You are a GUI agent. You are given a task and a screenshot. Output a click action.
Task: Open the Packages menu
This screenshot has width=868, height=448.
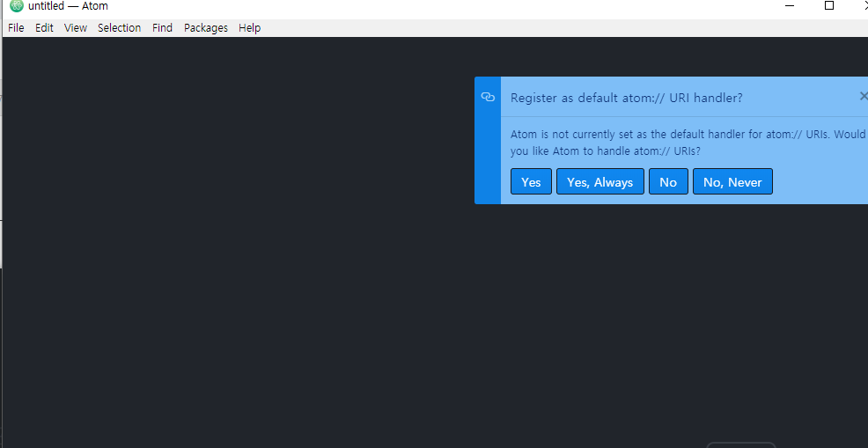tap(206, 27)
